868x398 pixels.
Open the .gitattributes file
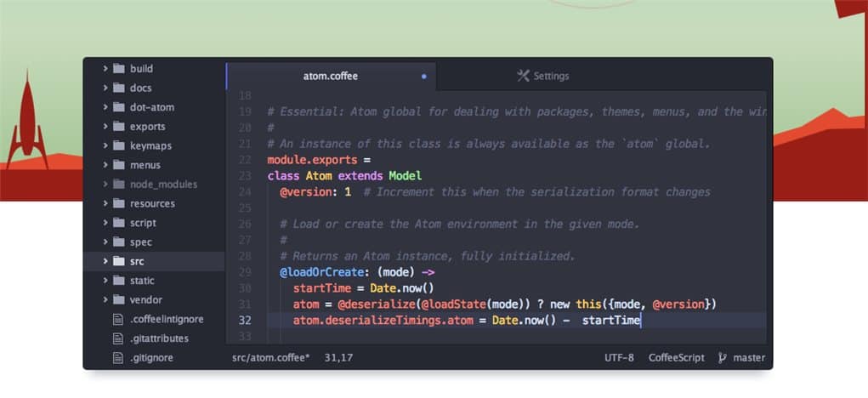[x=160, y=338]
